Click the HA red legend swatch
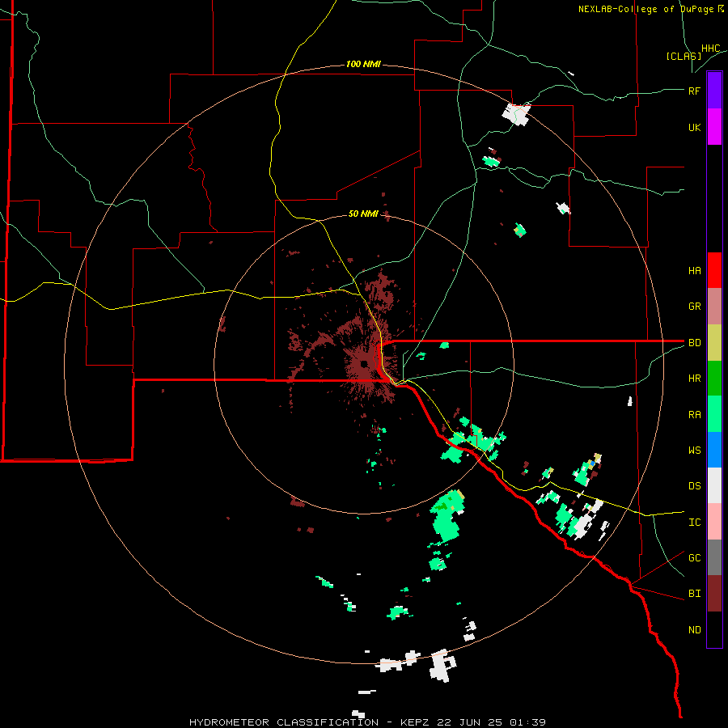The height and width of the screenshot is (728, 728). [x=714, y=270]
